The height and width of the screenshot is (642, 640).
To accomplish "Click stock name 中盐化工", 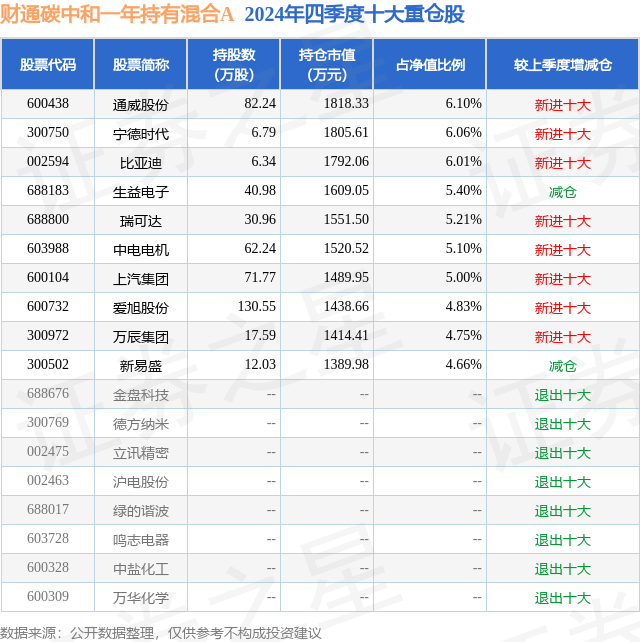I will 141,570.
